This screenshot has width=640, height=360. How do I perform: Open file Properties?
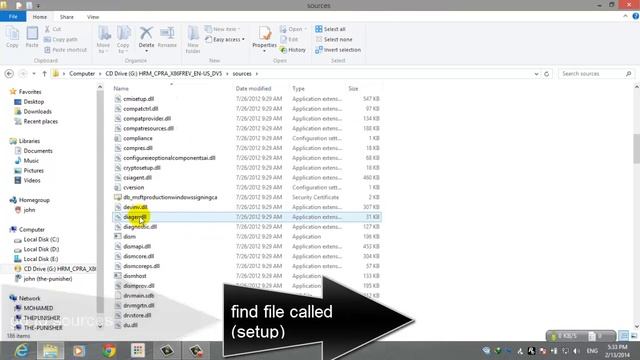pyautogui.click(x=264, y=39)
